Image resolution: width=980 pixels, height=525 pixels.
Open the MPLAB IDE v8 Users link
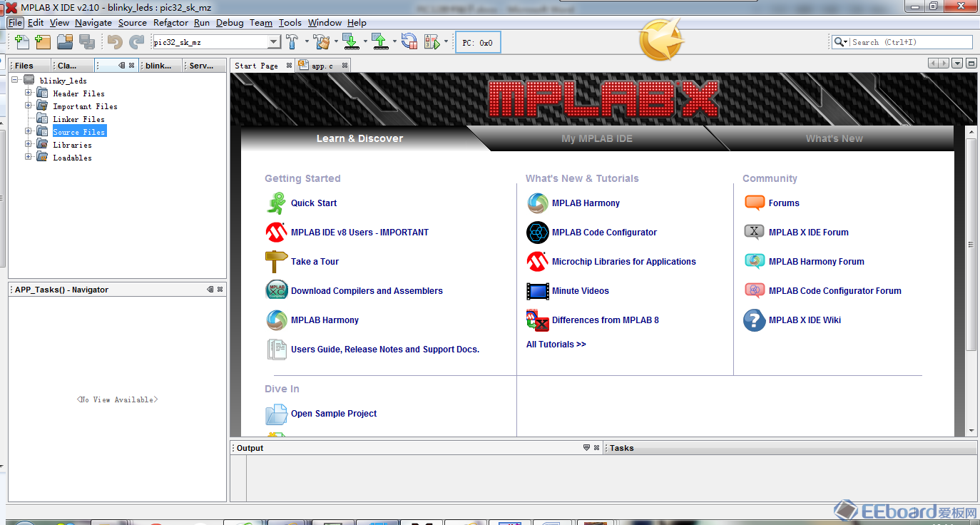coord(360,233)
